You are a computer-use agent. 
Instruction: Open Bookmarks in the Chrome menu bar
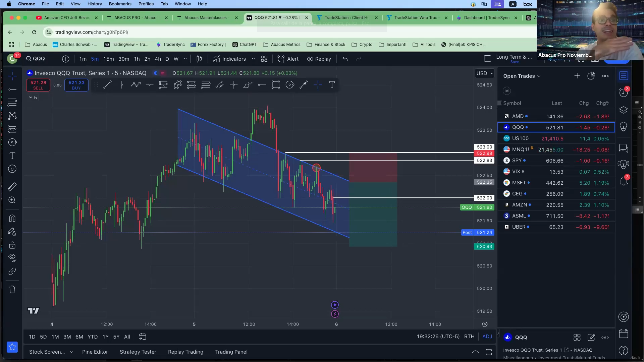tap(120, 4)
